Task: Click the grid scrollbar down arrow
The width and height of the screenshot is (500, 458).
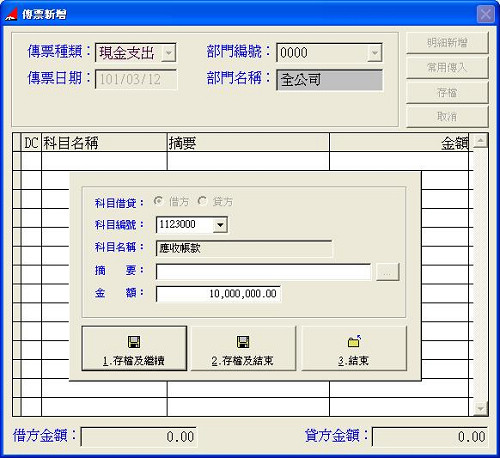Action: click(x=481, y=408)
